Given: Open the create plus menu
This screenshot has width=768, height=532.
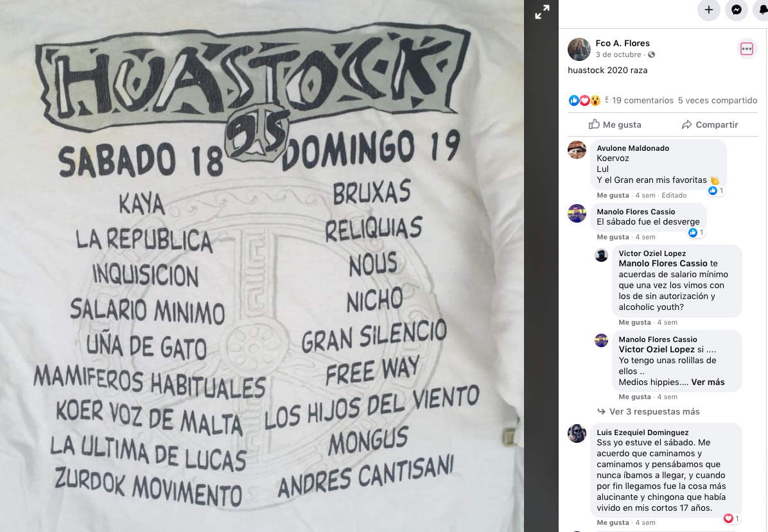Looking at the screenshot, I should pyautogui.click(x=709, y=10).
